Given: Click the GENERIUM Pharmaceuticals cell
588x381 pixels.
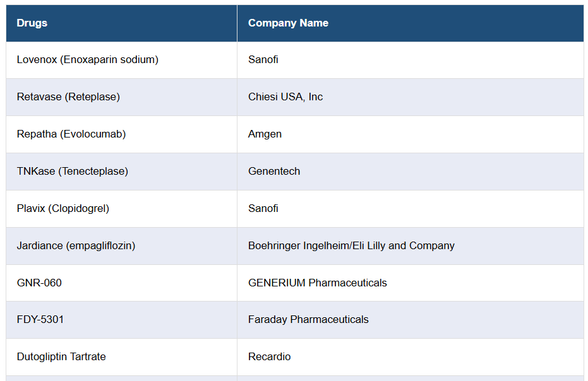Looking at the screenshot, I should (x=318, y=283).
